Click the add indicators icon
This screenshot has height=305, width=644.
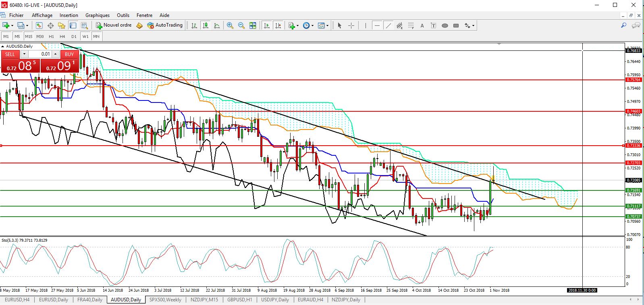click(292, 25)
